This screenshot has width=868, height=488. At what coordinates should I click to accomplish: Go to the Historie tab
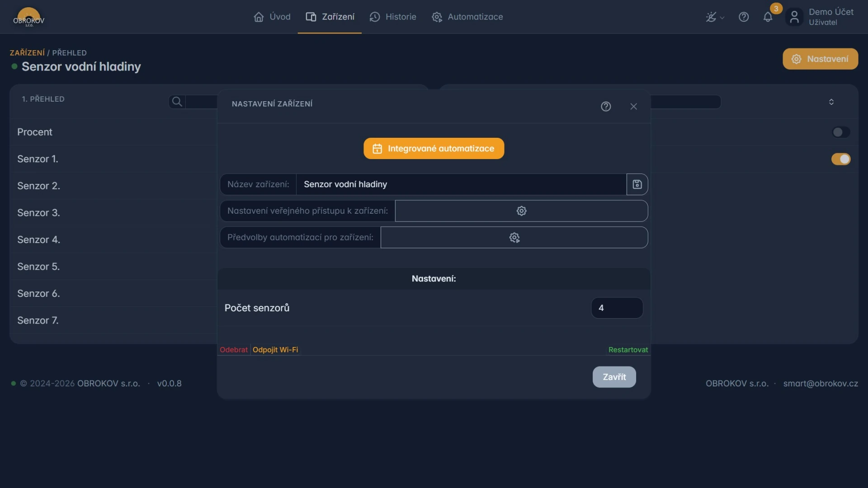[x=393, y=17]
